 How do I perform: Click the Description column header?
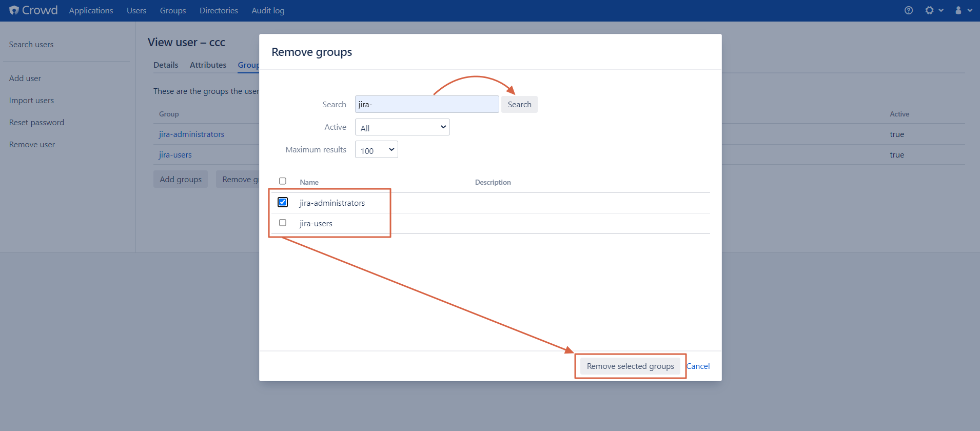point(493,182)
